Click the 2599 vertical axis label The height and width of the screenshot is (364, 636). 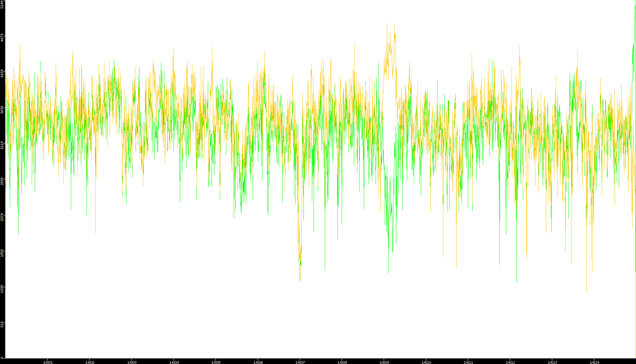tap(2, 181)
